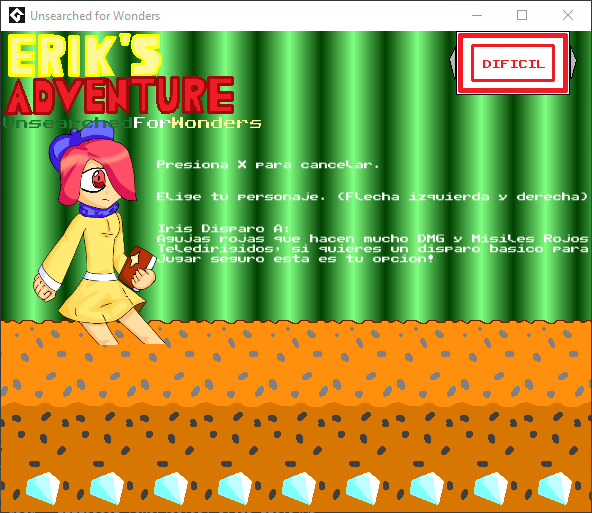Click the 'Unsearched for Wonders' window title
This screenshot has height=513, width=592.
pyautogui.click(x=95, y=16)
